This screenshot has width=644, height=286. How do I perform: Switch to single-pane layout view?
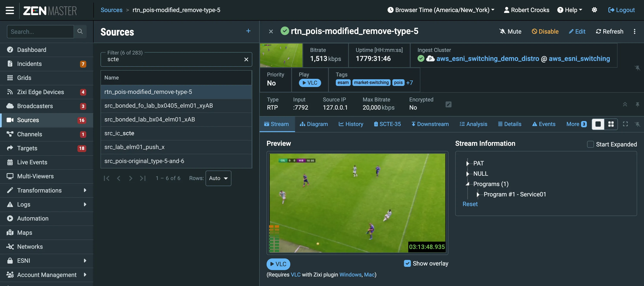click(598, 124)
